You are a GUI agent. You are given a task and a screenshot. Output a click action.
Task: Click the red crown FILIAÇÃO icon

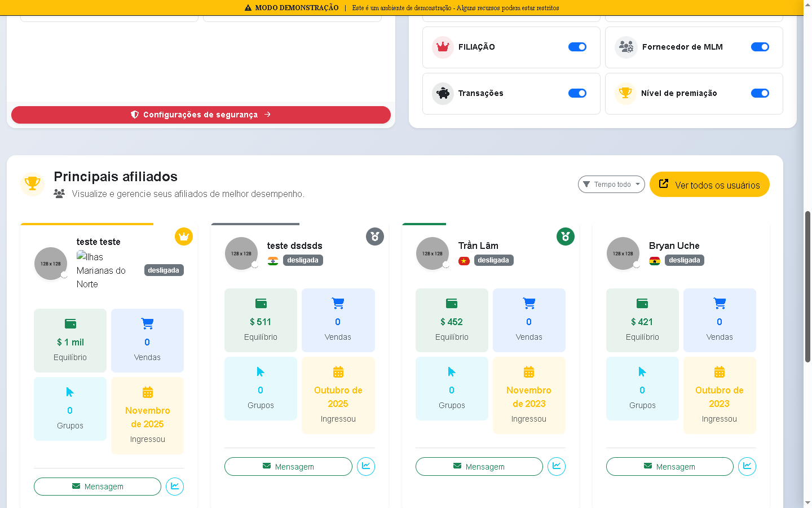443,47
